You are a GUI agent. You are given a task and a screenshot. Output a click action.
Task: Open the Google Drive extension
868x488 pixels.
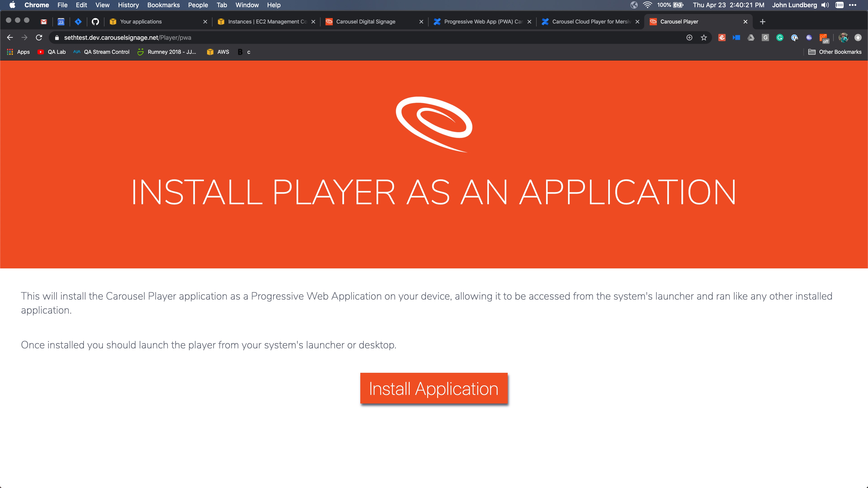click(751, 37)
